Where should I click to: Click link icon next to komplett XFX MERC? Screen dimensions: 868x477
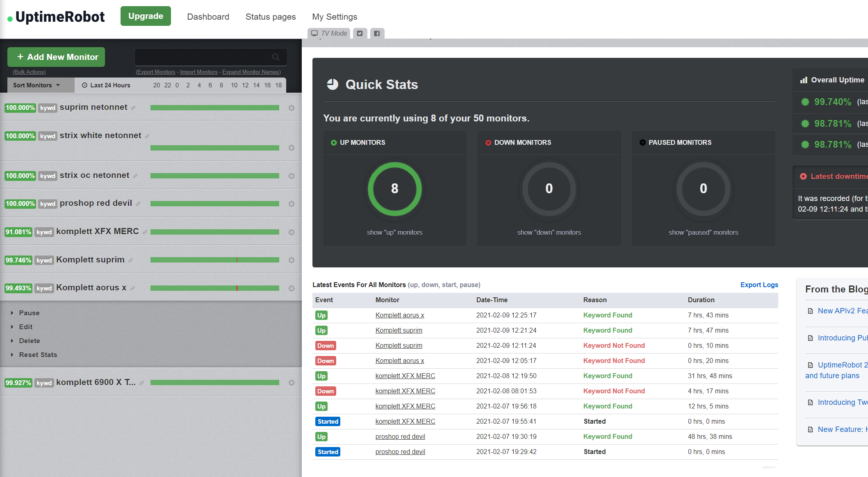pos(145,232)
